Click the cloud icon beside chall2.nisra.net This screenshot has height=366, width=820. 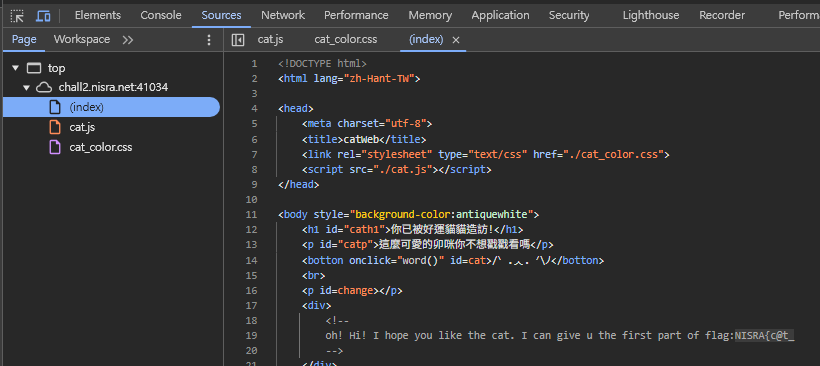click(x=44, y=88)
